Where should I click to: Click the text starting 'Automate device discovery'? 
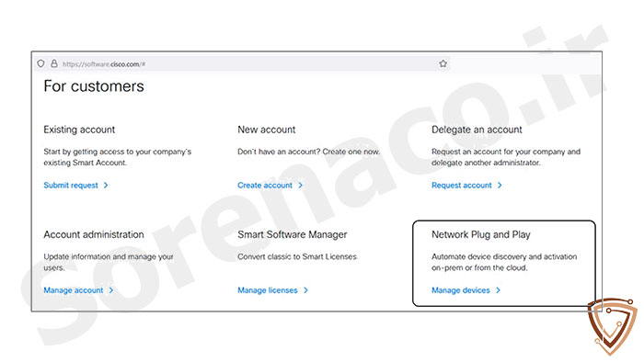click(x=504, y=262)
